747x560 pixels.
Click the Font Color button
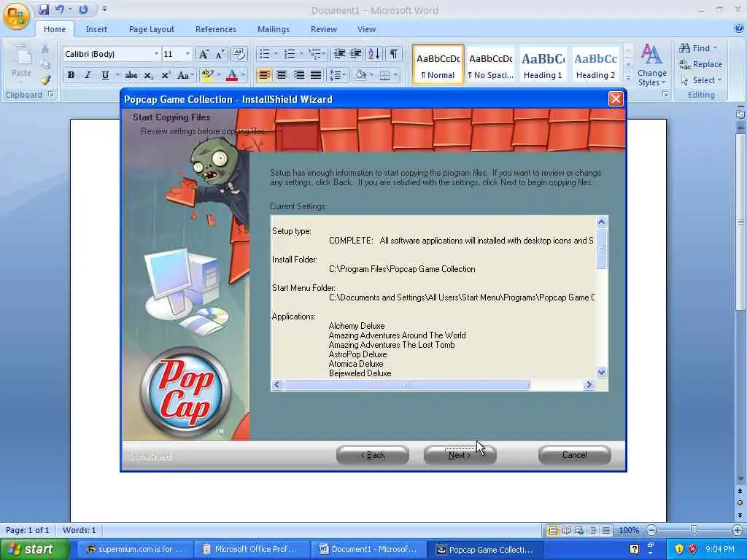coord(232,75)
